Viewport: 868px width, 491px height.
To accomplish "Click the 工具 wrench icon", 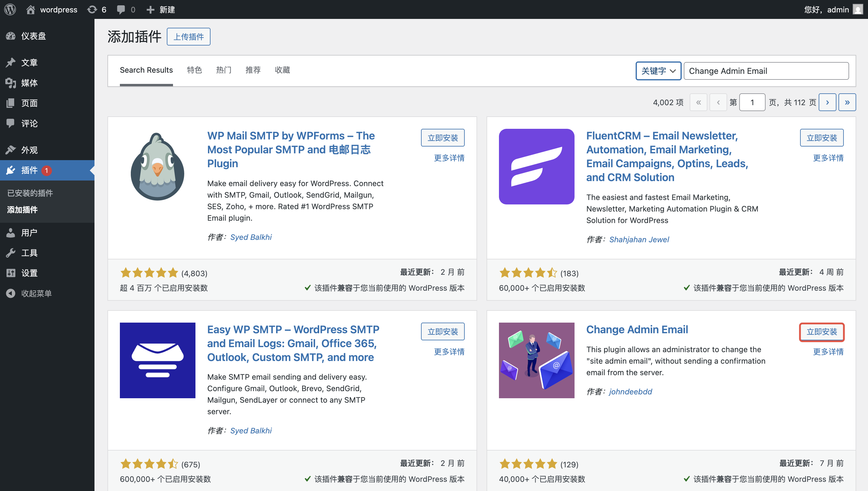I will click(x=11, y=253).
